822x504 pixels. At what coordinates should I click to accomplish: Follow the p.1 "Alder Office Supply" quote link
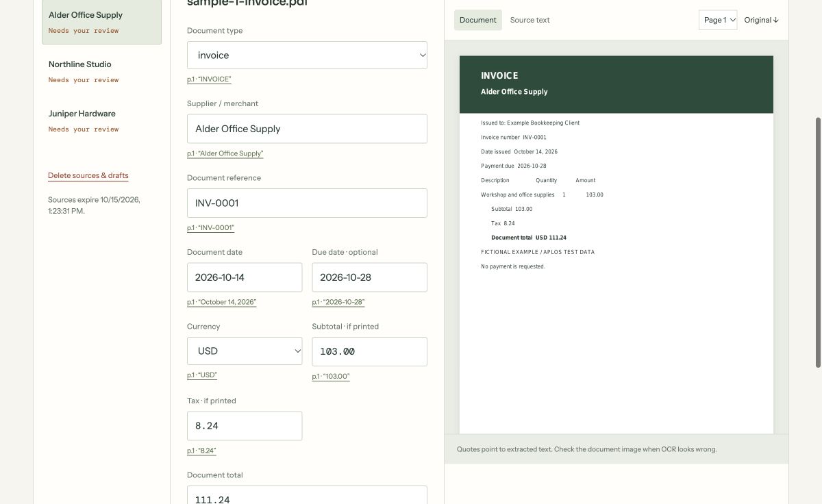click(225, 153)
